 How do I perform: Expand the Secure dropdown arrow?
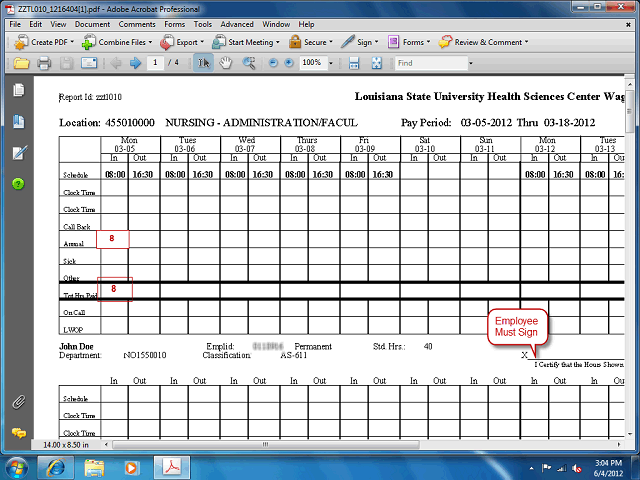point(331,42)
